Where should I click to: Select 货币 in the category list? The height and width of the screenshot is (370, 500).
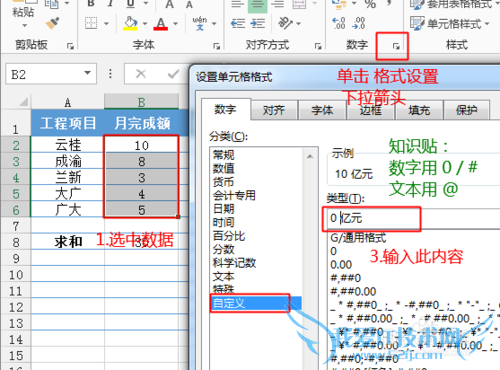click(224, 182)
